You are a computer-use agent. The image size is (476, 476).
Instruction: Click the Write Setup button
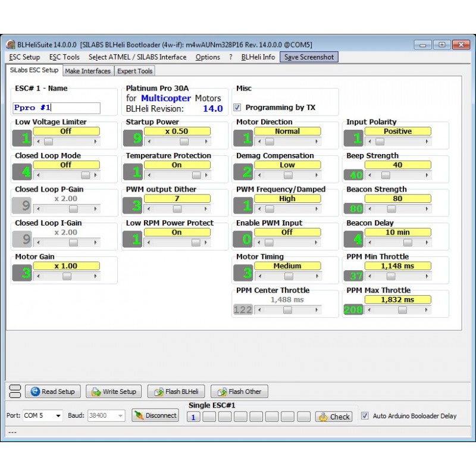point(114,392)
